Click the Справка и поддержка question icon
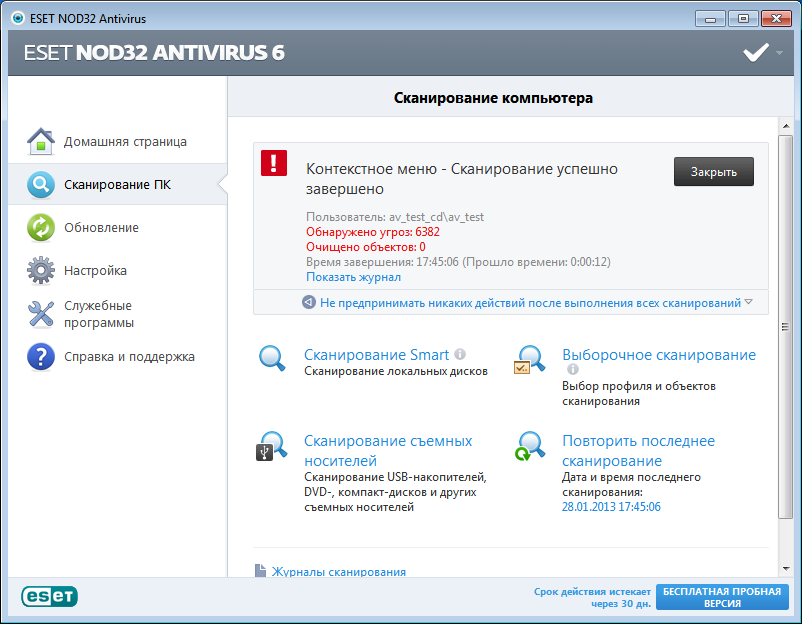Image resolution: width=802 pixels, height=624 pixels. coord(40,357)
